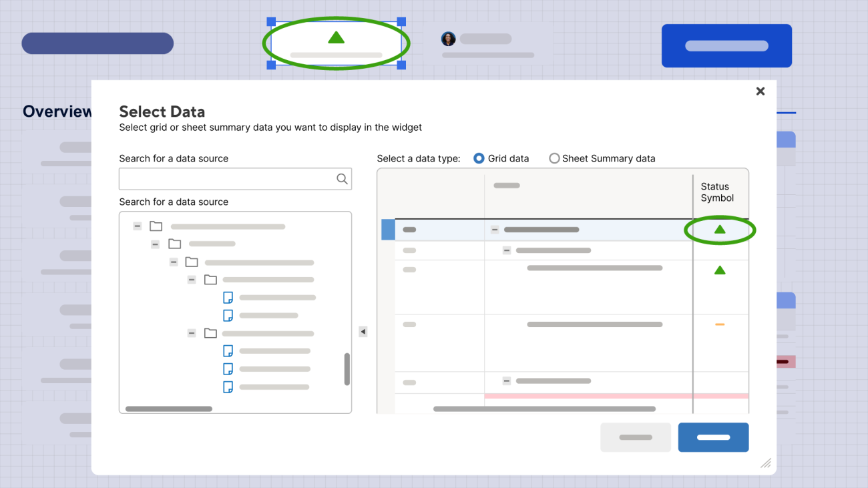Viewport: 868px width, 488px height.
Task: Select the Sheet Summary data radio button
Action: pos(554,158)
